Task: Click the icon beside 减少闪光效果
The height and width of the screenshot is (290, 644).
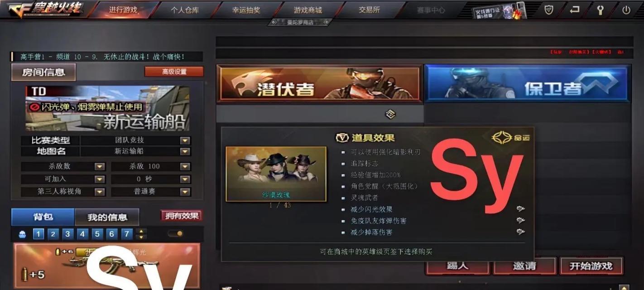Action: [521, 209]
